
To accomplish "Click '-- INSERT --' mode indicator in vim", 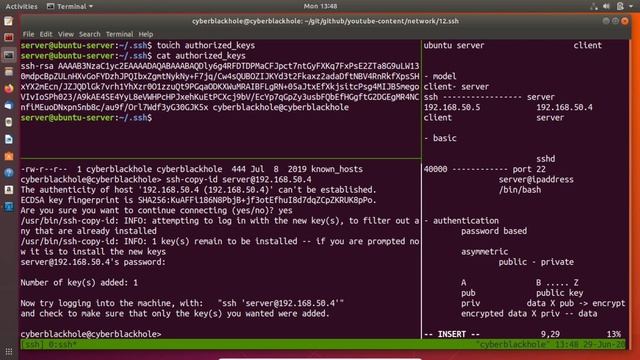I will pos(452,334).
